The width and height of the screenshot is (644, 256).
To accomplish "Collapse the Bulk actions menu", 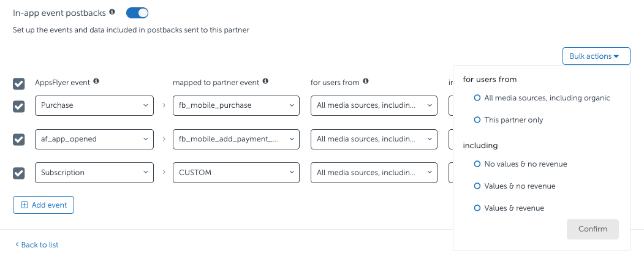I will 596,56.
